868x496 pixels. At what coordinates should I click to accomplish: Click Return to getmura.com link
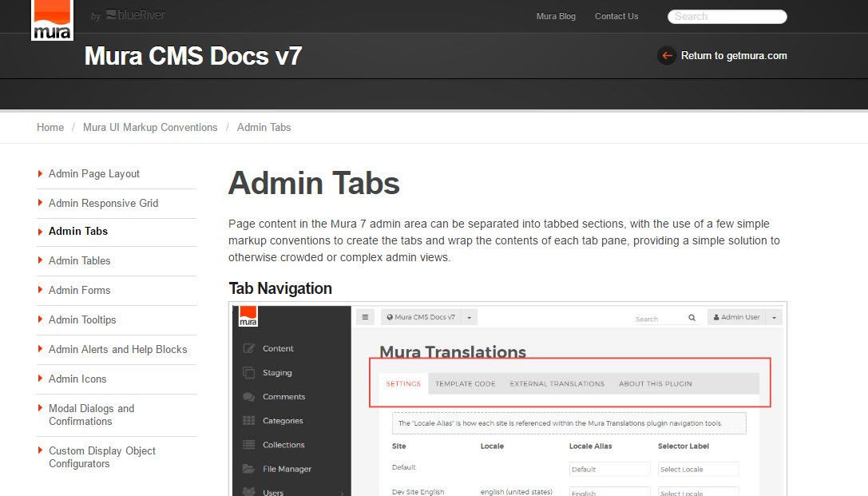pos(734,55)
